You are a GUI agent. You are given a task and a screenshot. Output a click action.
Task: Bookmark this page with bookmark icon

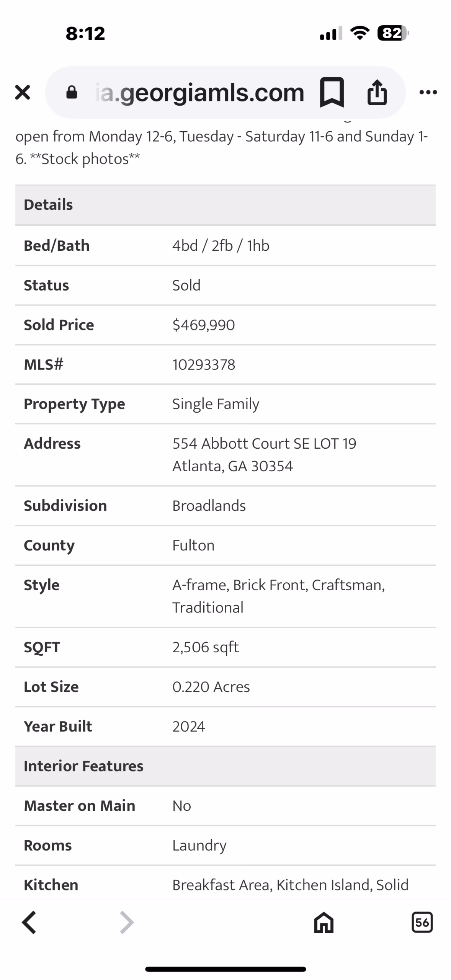(x=332, y=92)
